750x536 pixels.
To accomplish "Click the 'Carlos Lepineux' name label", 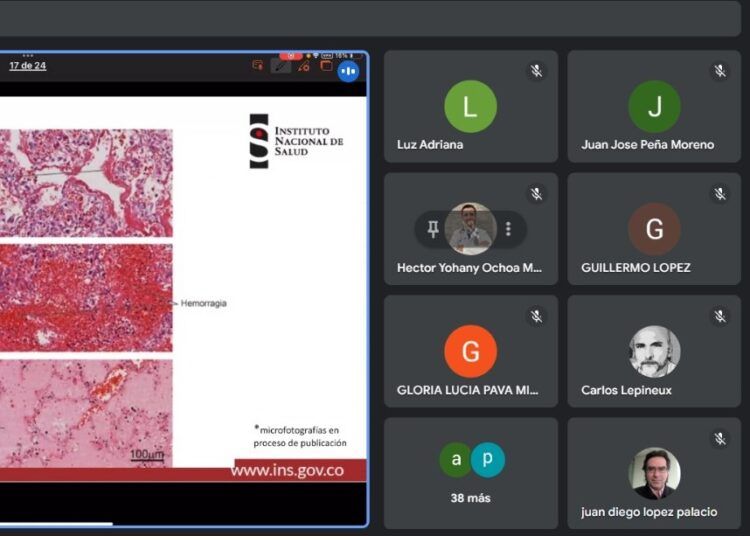I will coord(626,390).
